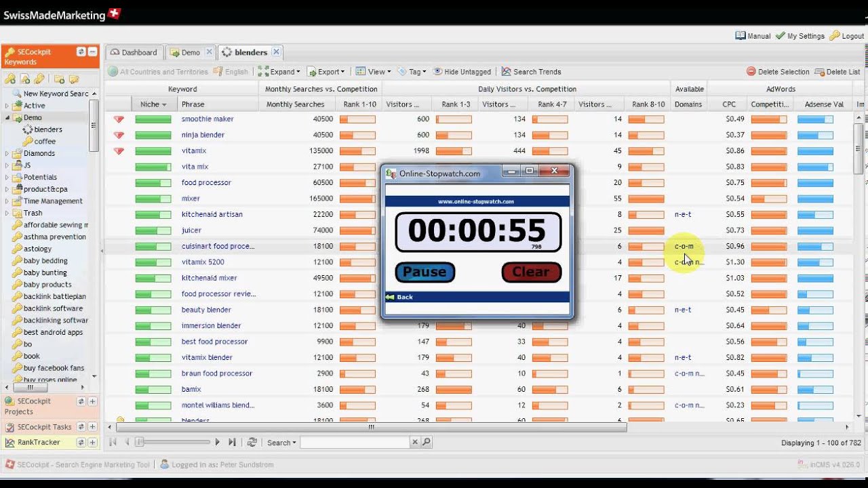Click into the keyword search input field
The height and width of the screenshot is (488, 868).
[x=355, y=442]
